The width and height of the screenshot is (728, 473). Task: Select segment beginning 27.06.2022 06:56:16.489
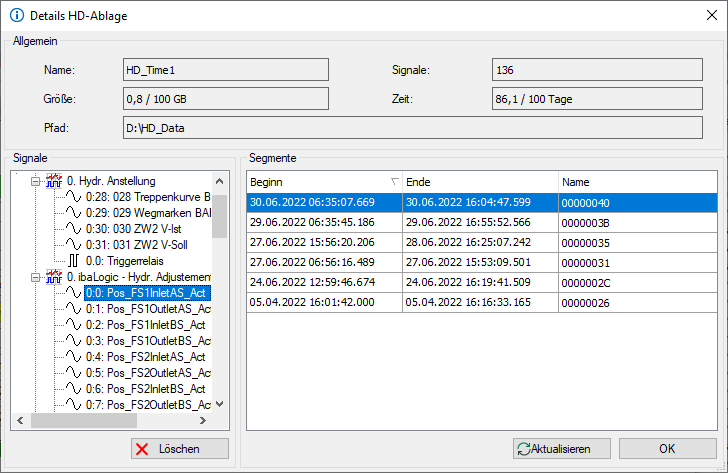(482, 262)
